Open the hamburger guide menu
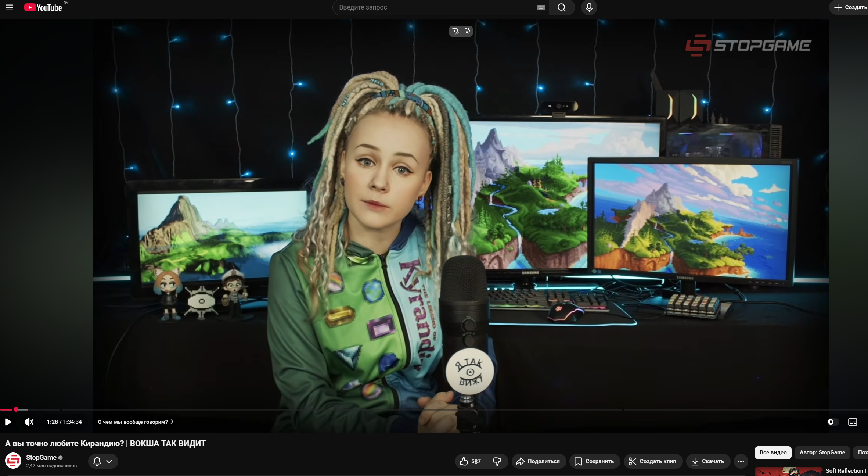 [10, 7]
